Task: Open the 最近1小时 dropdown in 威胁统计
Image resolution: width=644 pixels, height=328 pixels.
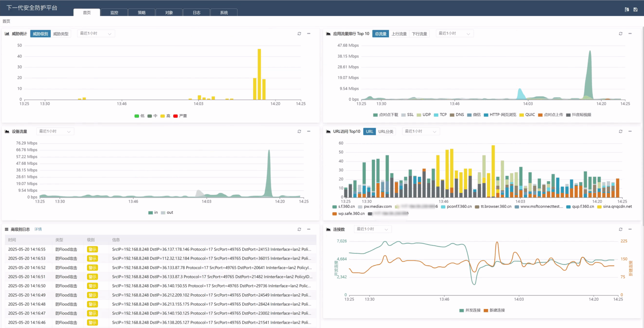Action: 96,33
